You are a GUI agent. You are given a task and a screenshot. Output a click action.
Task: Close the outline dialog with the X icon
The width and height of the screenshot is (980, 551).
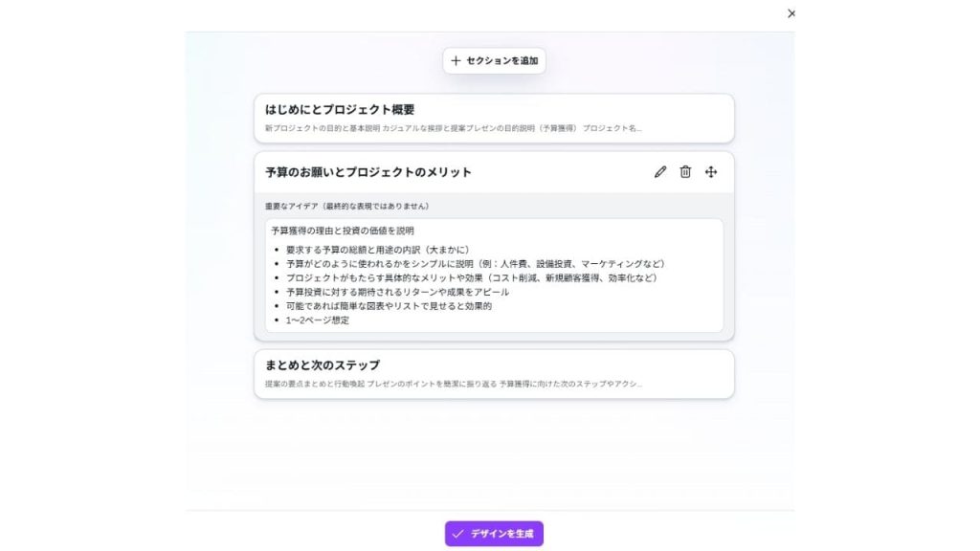[791, 13]
